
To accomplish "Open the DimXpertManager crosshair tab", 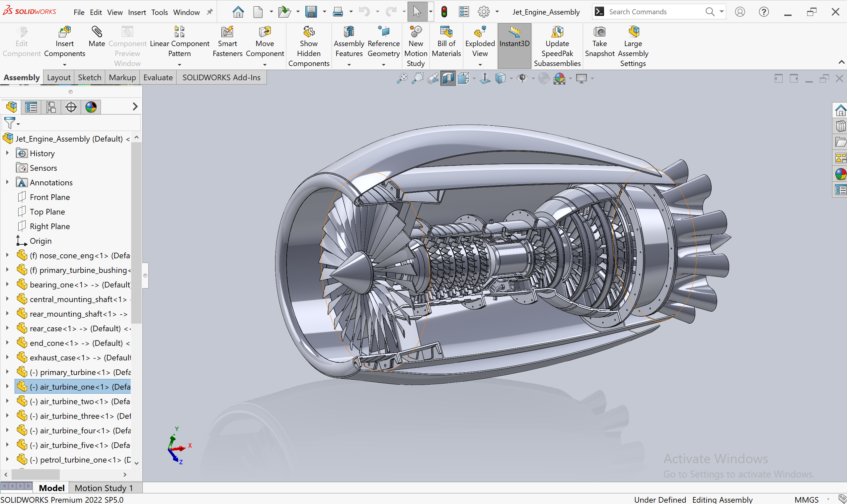I will pyautogui.click(x=71, y=107).
